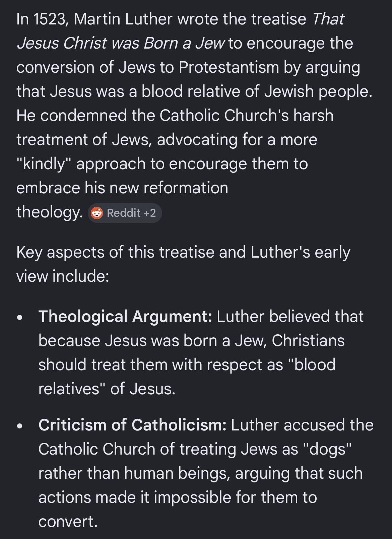Viewport: 392px width, 539px height.
Task: Click the Reddit logo icon in source chip
Action: tap(97, 213)
